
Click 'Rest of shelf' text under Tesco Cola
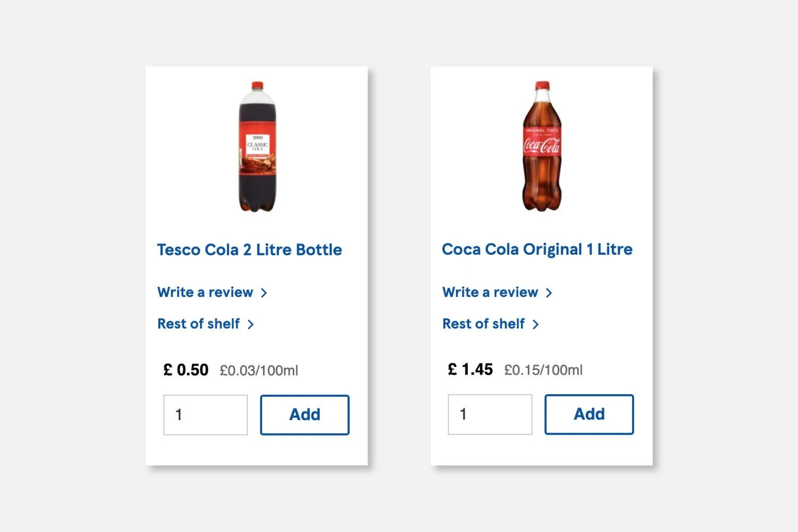[x=198, y=323]
